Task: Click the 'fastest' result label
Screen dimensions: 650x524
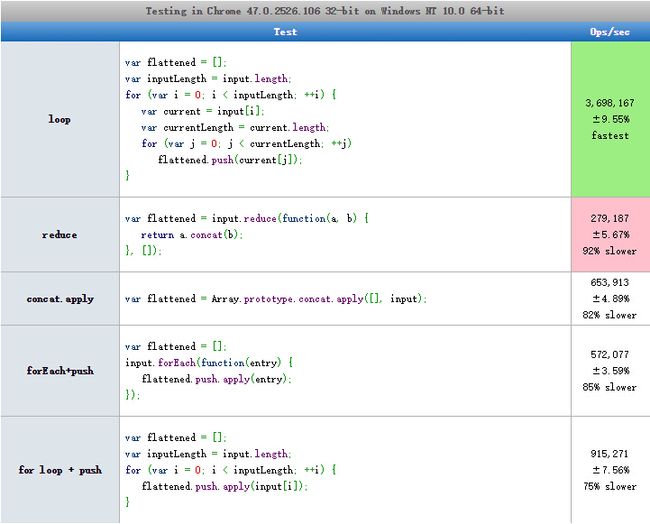Action: [x=610, y=136]
